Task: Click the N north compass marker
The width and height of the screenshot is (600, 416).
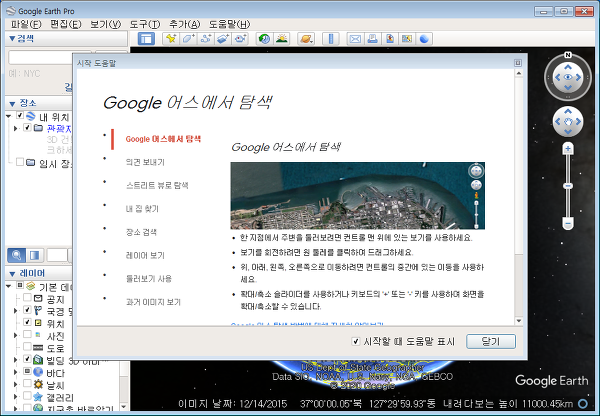Action: (x=568, y=55)
